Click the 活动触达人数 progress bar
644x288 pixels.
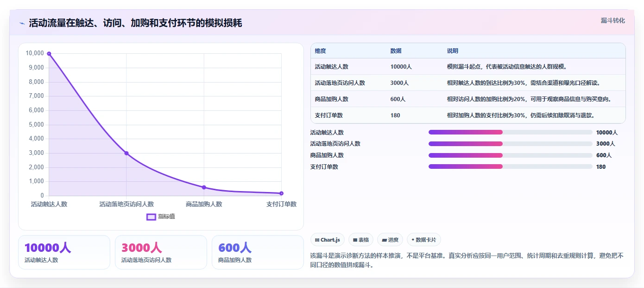pyautogui.click(x=511, y=132)
